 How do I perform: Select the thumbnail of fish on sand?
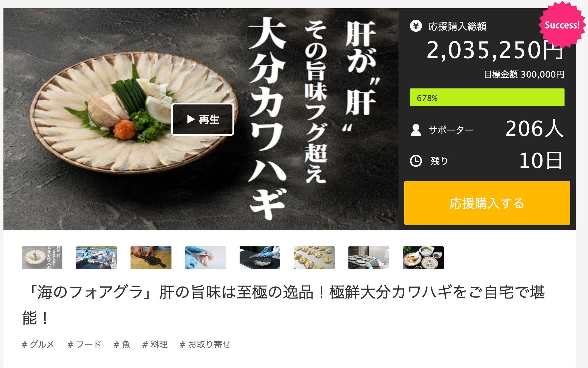[x=151, y=258]
